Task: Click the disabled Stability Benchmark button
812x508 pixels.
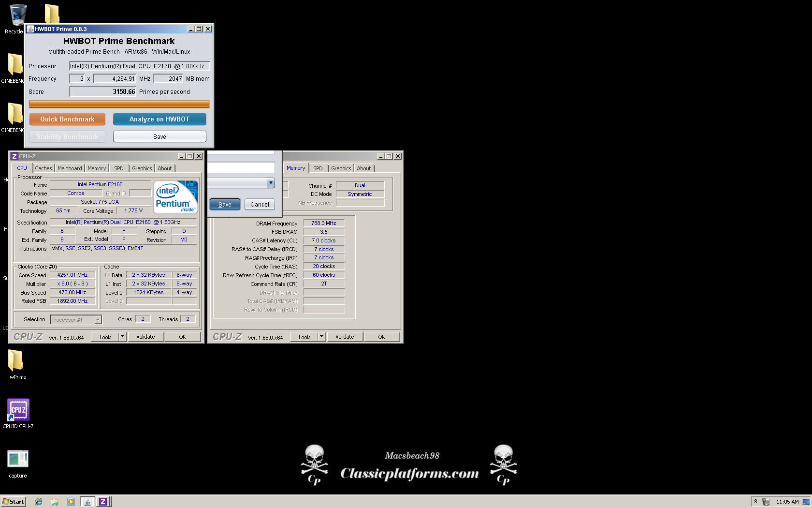Action: pyautogui.click(x=67, y=136)
